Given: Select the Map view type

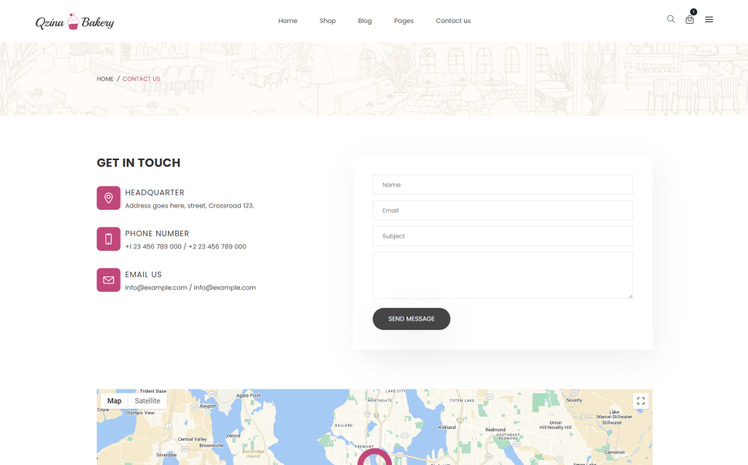Looking at the screenshot, I should pyautogui.click(x=114, y=401).
